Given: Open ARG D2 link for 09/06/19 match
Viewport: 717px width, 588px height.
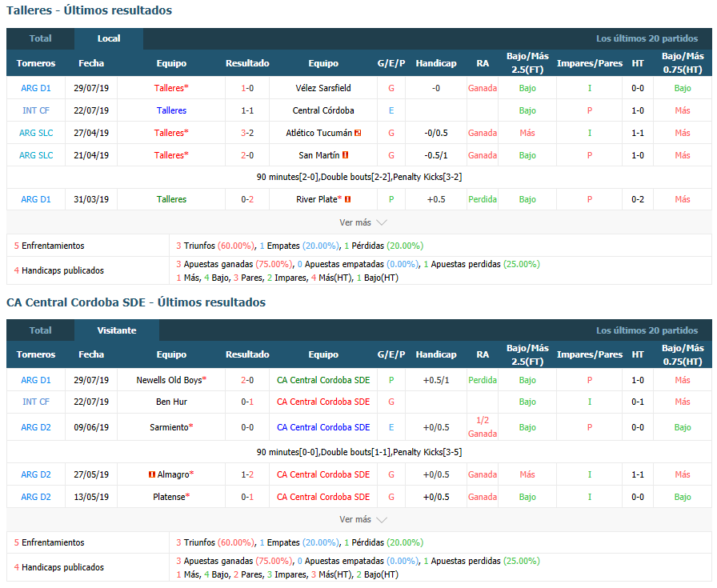Looking at the screenshot, I should click(x=36, y=427).
